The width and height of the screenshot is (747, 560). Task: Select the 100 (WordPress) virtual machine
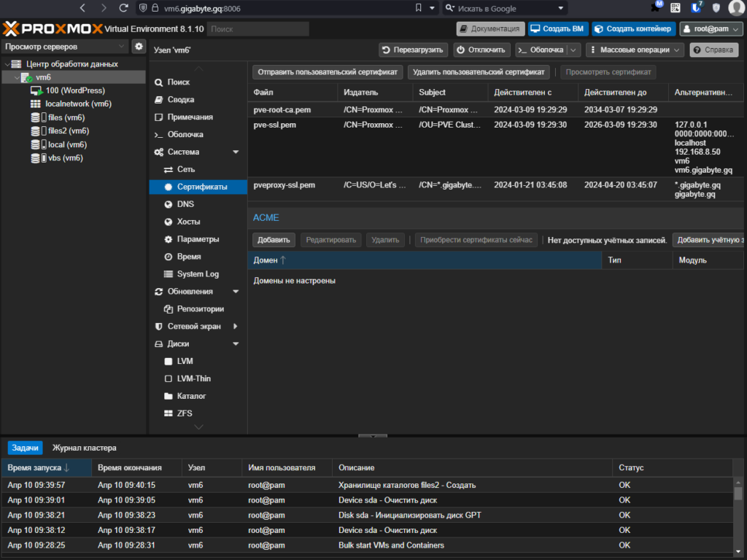[74, 90]
